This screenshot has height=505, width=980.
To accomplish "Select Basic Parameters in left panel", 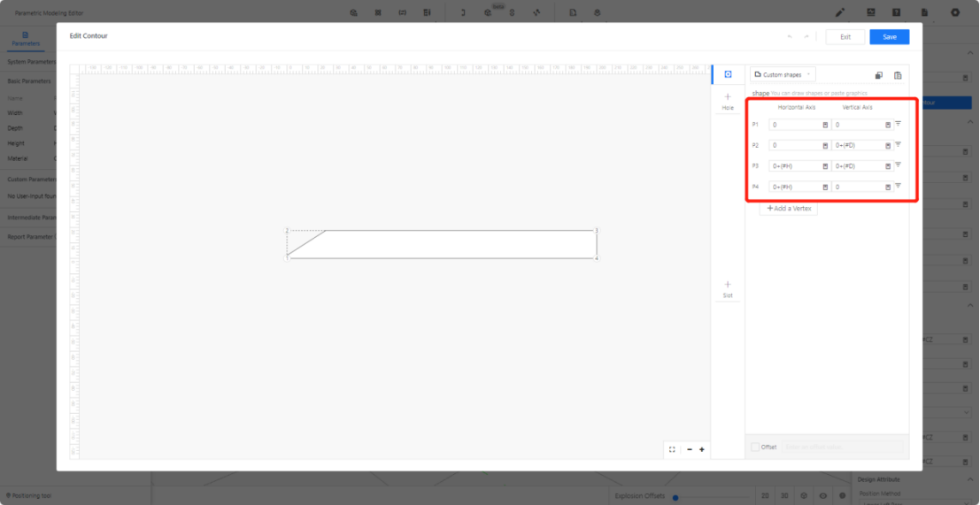I will [x=28, y=81].
